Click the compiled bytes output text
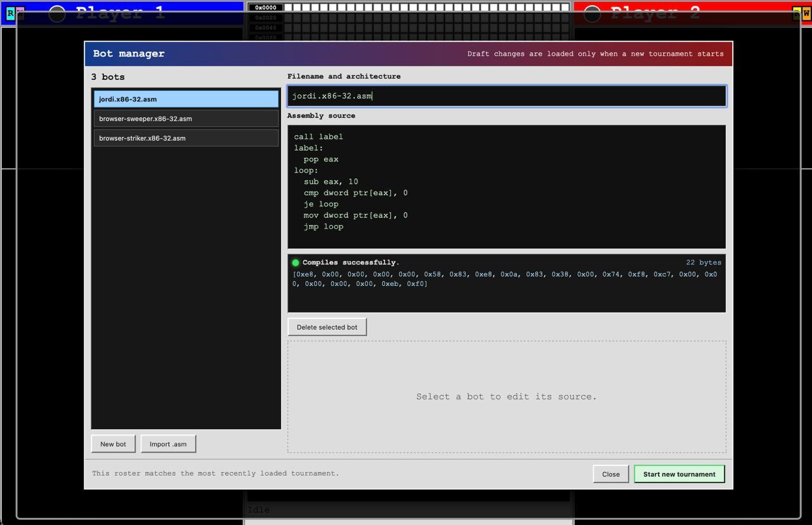 tap(504, 279)
